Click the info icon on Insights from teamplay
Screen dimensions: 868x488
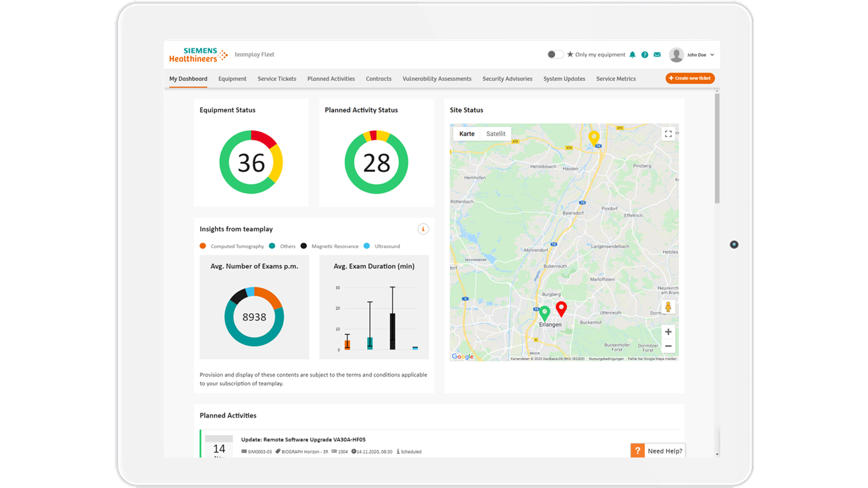423,229
